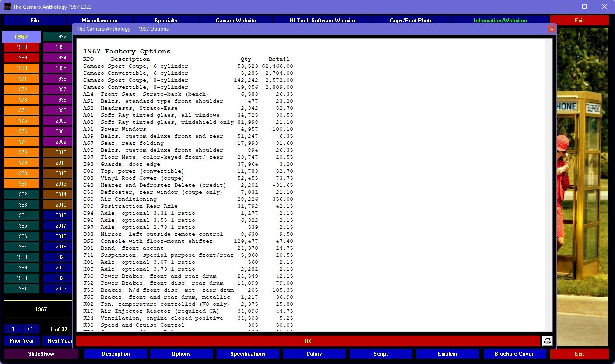Open the Colors section

[314, 354]
